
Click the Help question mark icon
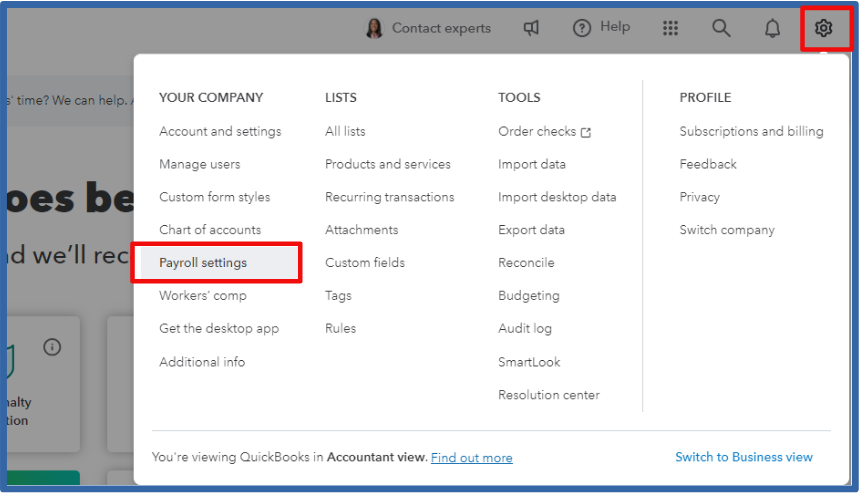582,27
